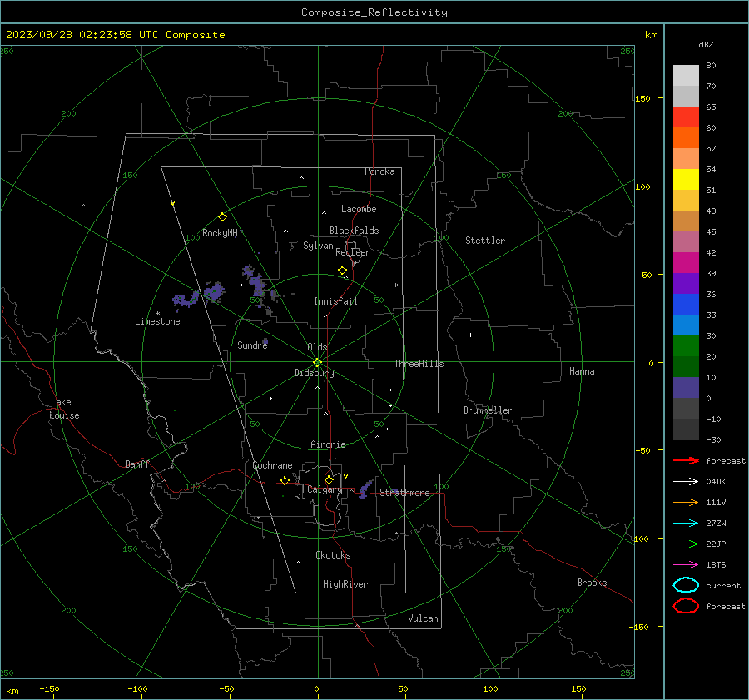Click the Airdrie city label
The width and height of the screenshot is (749, 700).
point(328,444)
